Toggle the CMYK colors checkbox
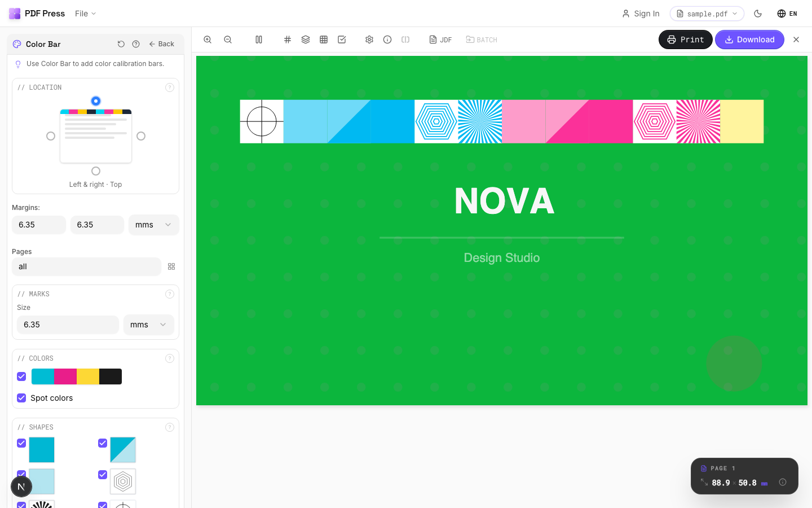Screen dimensions: 812x508 coord(21,376)
